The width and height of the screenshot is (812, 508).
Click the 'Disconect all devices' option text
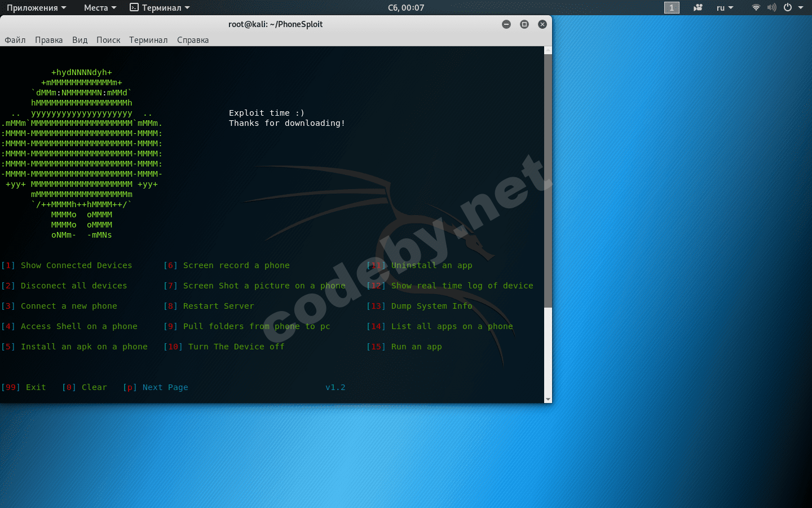click(74, 286)
